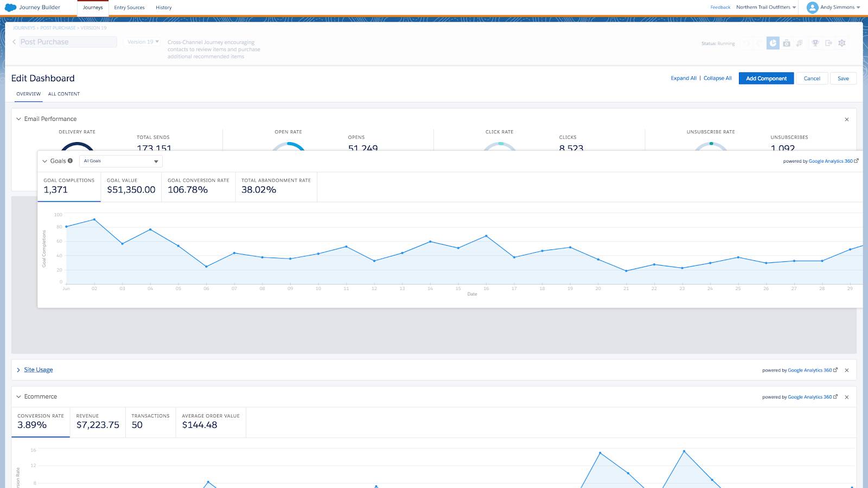This screenshot has width=868, height=488.
Task: Click the Jun 16 data point on Goals chart
Action: (x=486, y=236)
